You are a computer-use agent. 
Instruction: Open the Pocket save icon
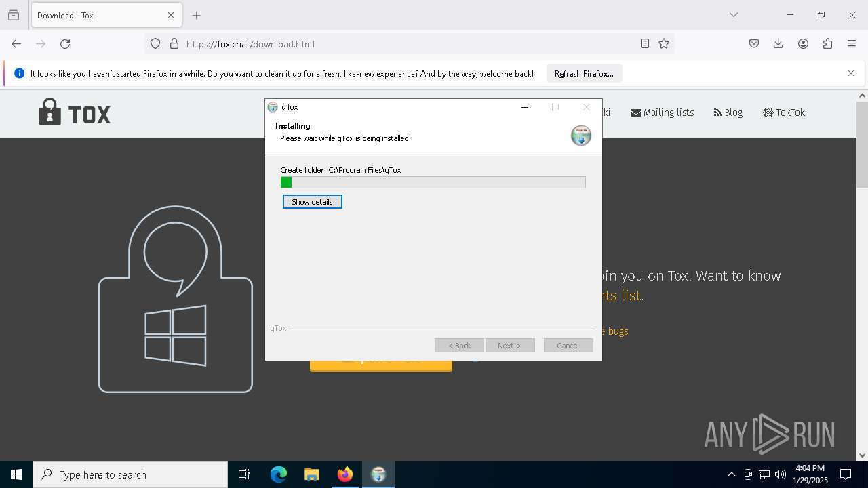tap(754, 44)
